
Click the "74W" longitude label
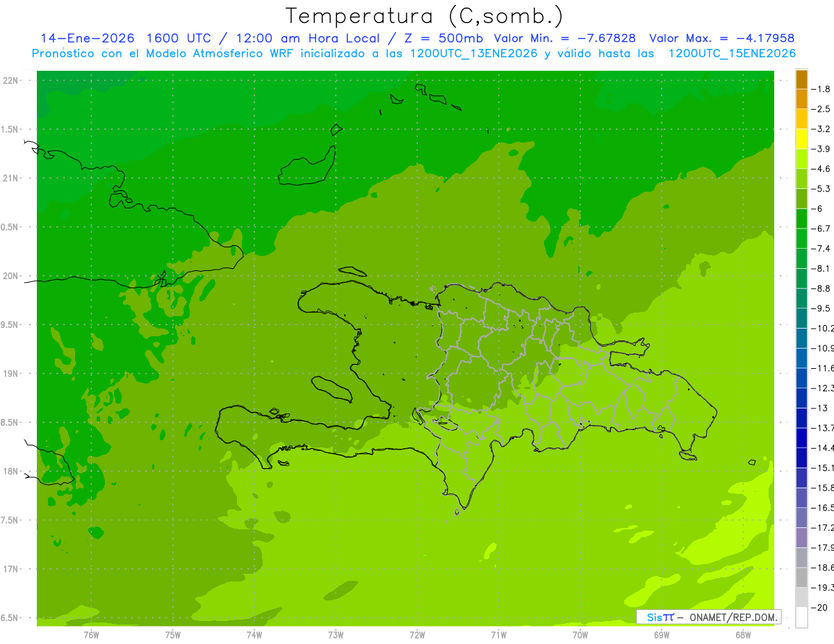tap(254, 635)
